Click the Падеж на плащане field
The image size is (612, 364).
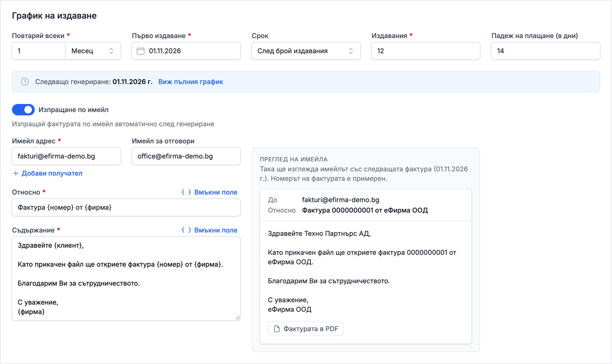[x=546, y=51]
